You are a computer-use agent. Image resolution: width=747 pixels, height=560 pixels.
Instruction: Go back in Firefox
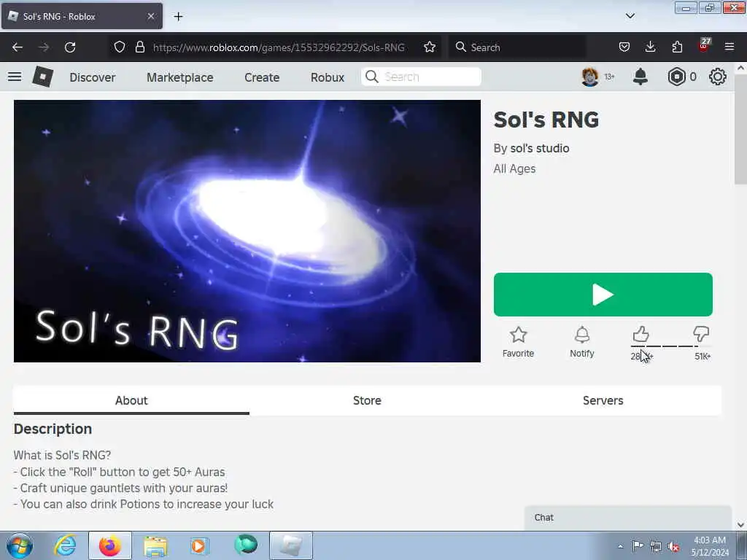[x=18, y=47]
